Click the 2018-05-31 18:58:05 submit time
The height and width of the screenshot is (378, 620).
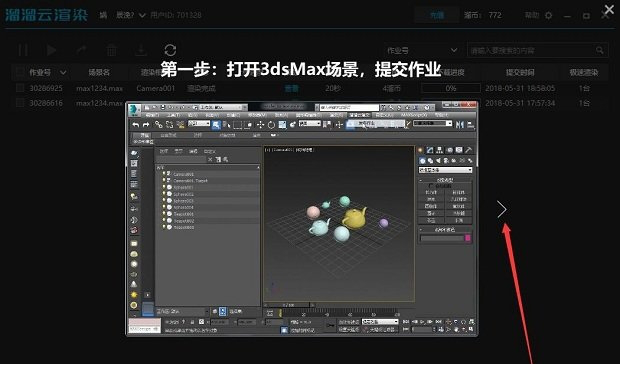tap(520, 88)
